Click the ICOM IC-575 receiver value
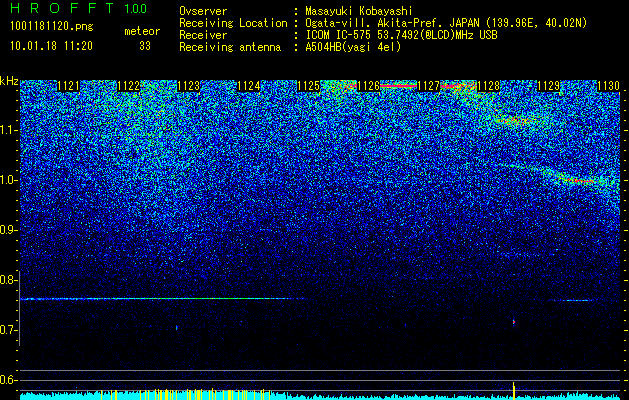Viewport: 629px width, 400px height. click(x=401, y=35)
